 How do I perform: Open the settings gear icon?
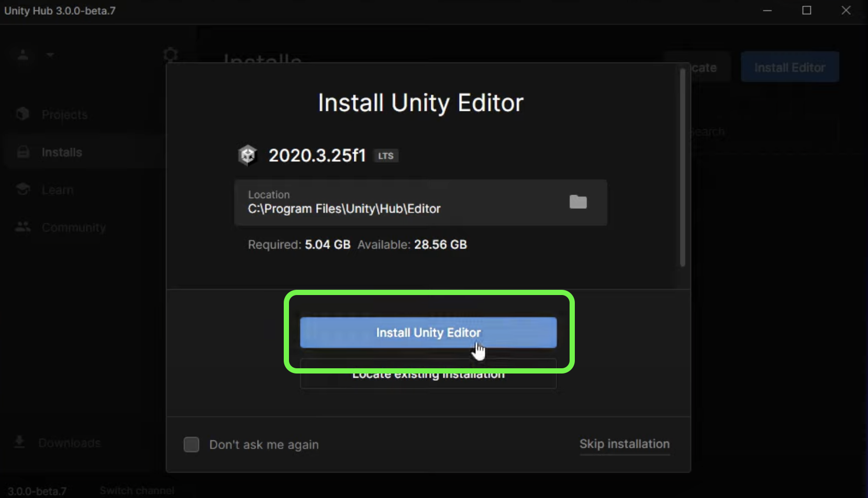click(171, 54)
